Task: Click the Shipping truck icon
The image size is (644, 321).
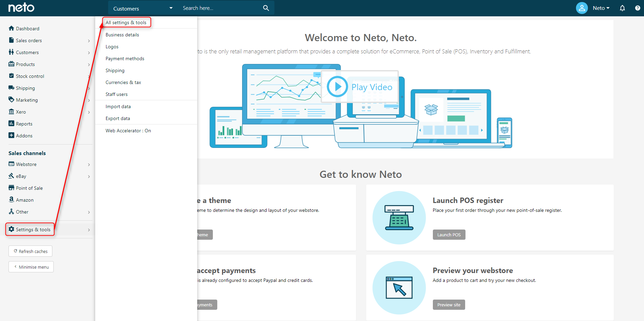Action: tap(11, 88)
